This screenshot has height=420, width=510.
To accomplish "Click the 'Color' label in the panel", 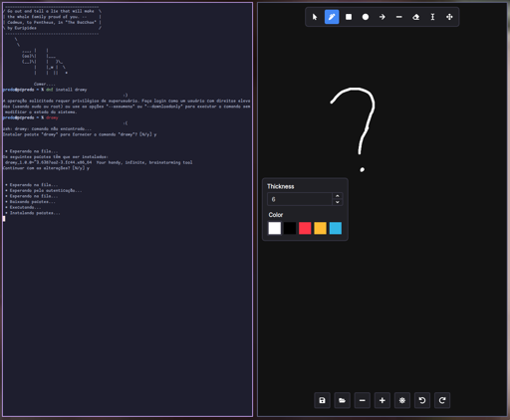I will point(276,215).
